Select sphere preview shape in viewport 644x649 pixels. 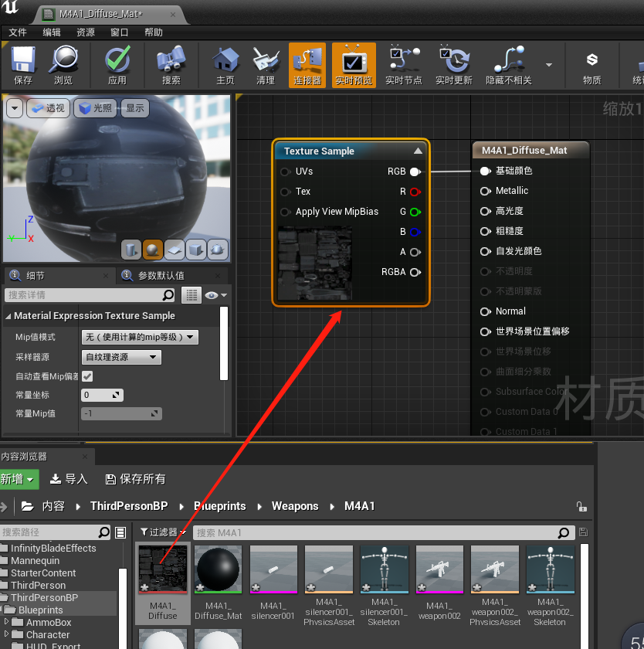tap(152, 250)
